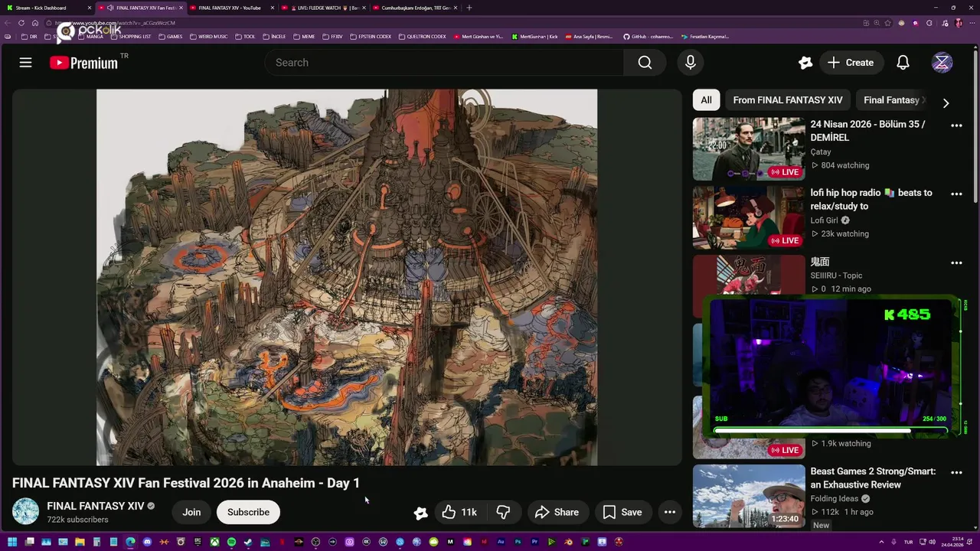Switch to the Cumhurbaşkanı Erdoğan tab

[414, 8]
